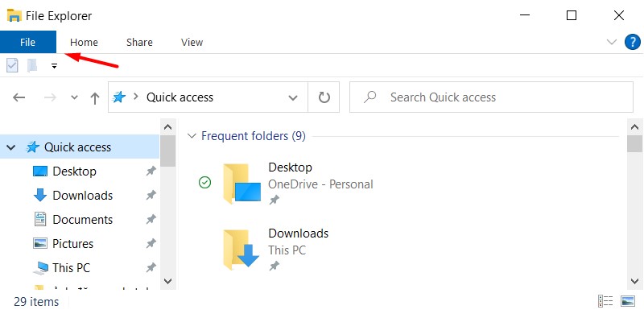The height and width of the screenshot is (314, 644).
Task: Switch to large thumbnails view in status bar
Action: click(x=628, y=301)
